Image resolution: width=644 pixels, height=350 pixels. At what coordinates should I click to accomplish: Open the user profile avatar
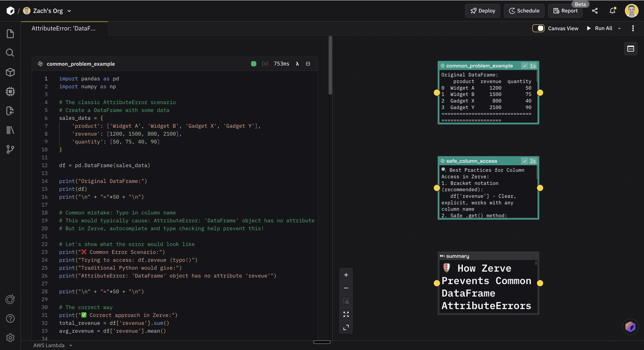pyautogui.click(x=632, y=11)
